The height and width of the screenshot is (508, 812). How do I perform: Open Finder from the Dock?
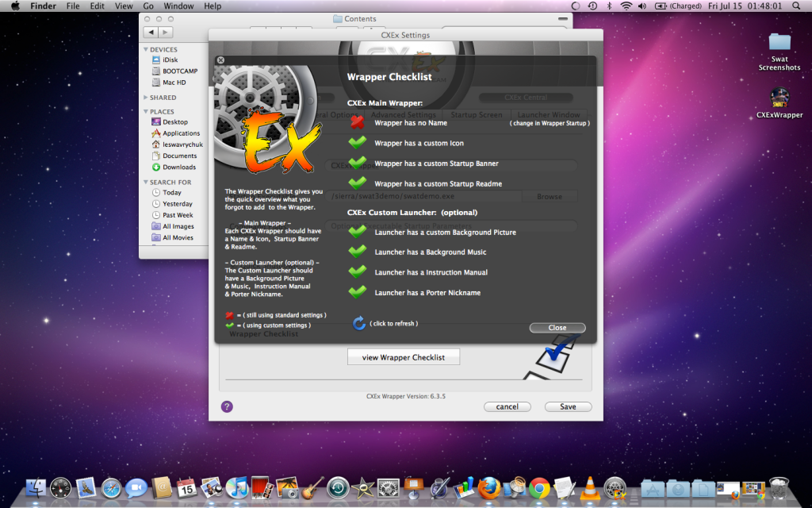coord(36,488)
